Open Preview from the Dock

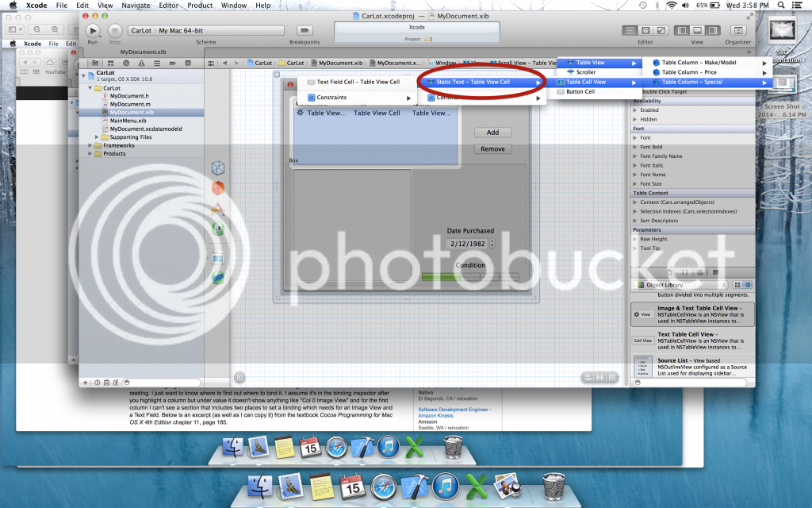coord(506,487)
